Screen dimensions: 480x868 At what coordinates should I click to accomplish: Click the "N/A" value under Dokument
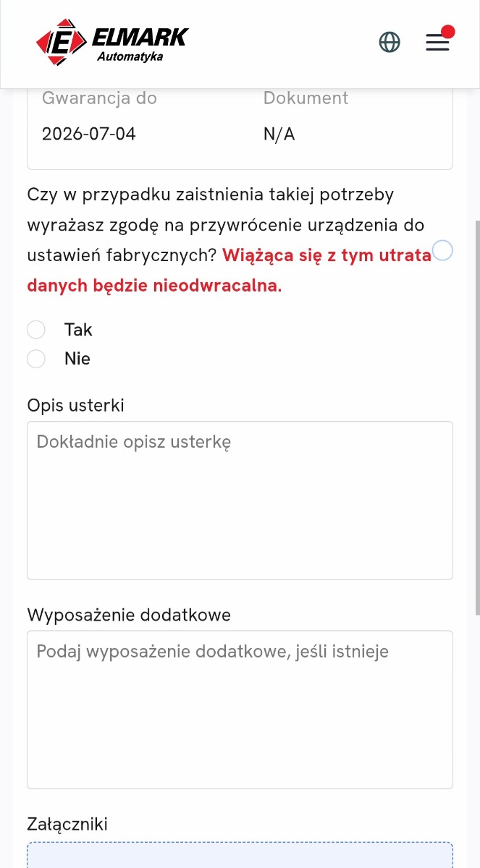(x=279, y=134)
